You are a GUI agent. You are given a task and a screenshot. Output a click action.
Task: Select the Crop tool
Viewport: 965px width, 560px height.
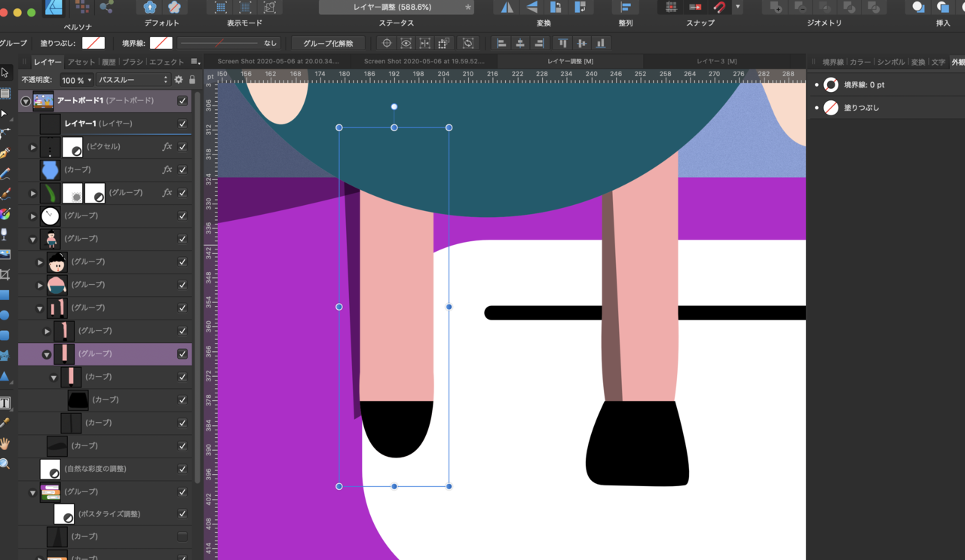5,274
